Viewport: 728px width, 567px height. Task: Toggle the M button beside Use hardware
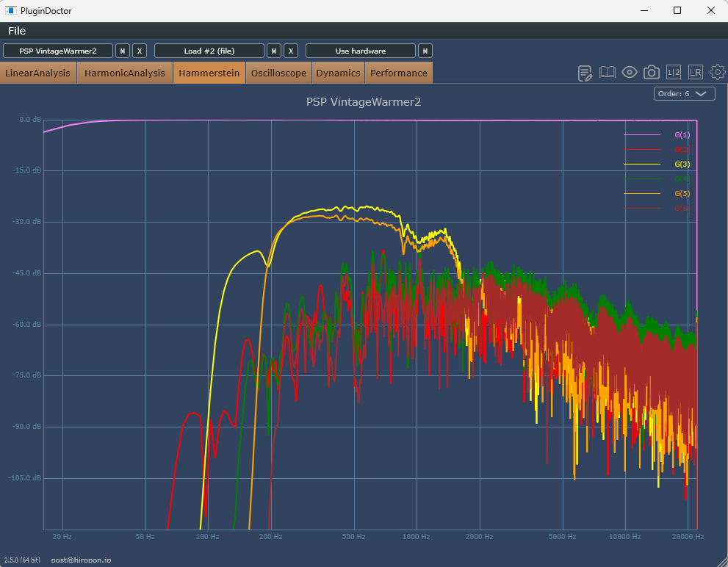click(x=425, y=51)
